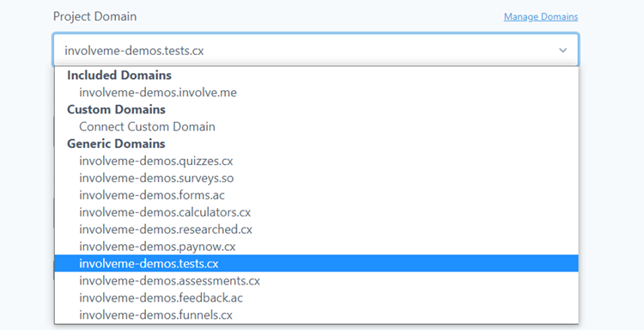The height and width of the screenshot is (330, 644).
Task: Choose involveme-demos.assessments.cx domain
Action: tap(316, 281)
